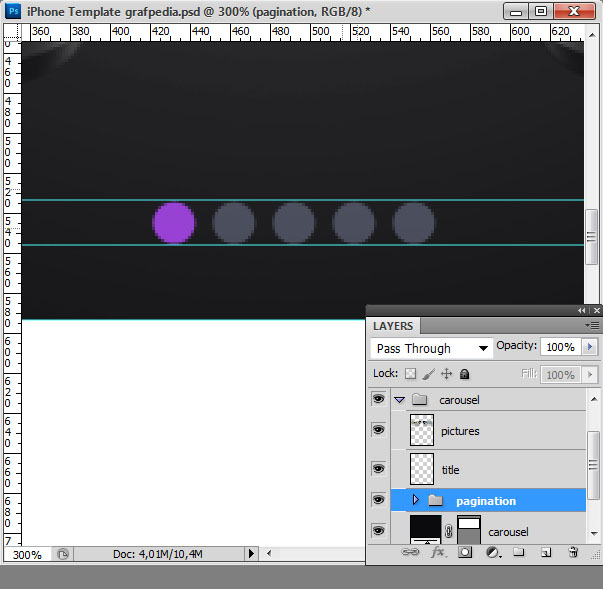This screenshot has height=589, width=603.
Task: Collapse the carousel group
Action: 400,400
